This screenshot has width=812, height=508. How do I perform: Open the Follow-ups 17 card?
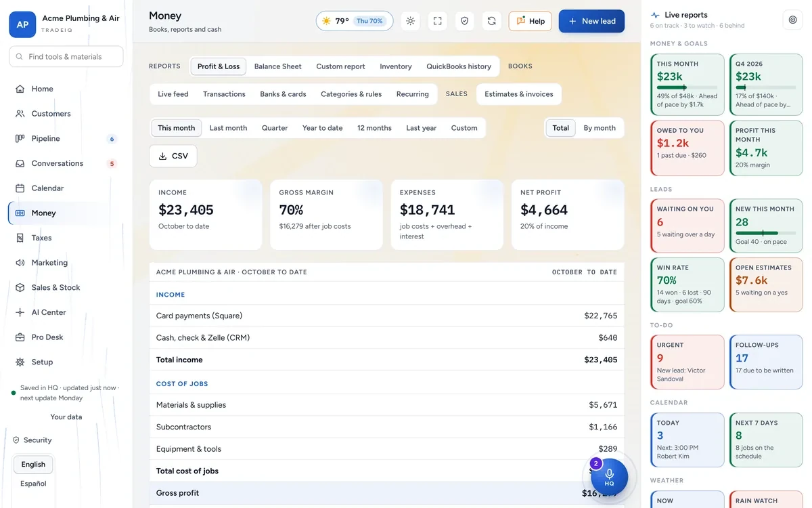(766, 362)
